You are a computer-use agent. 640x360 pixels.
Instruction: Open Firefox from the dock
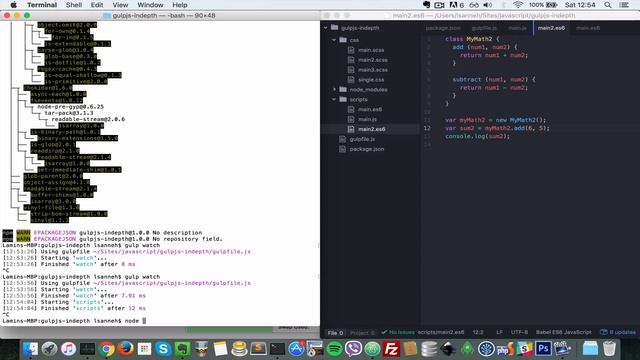coord(126,349)
